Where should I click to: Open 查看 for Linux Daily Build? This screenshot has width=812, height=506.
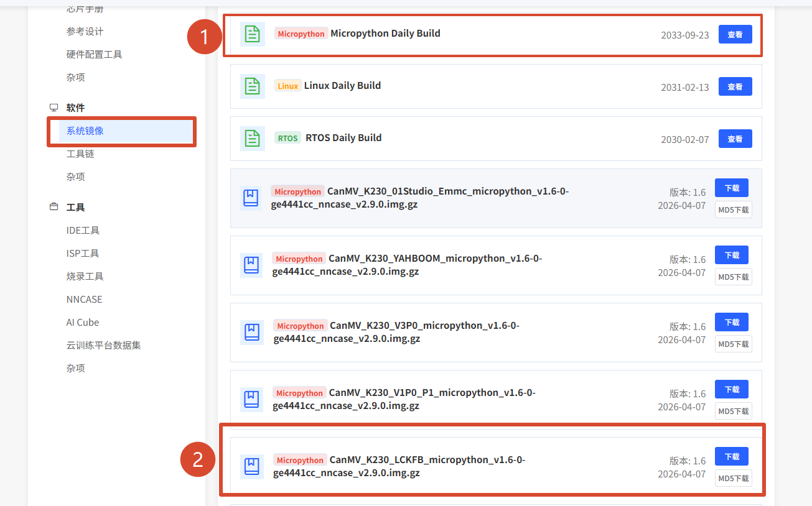[x=735, y=86]
